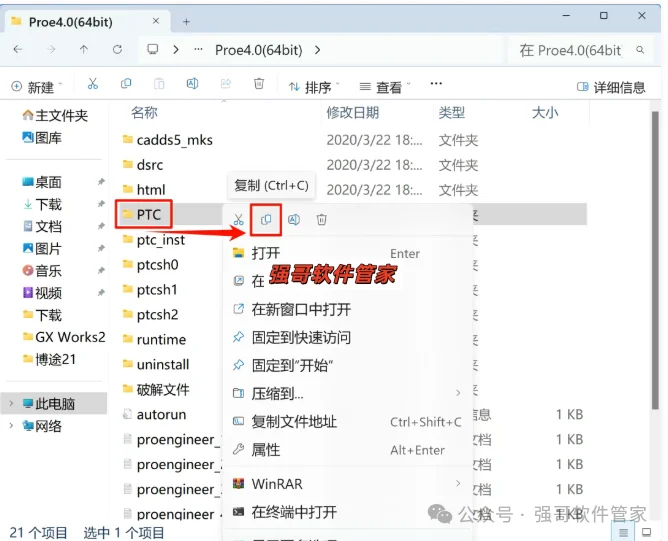The height and width of the screenshot is (541, 668).
Task: Choose 属性 in the context menu
Action: pyautogui.click(x=348, y=450)
